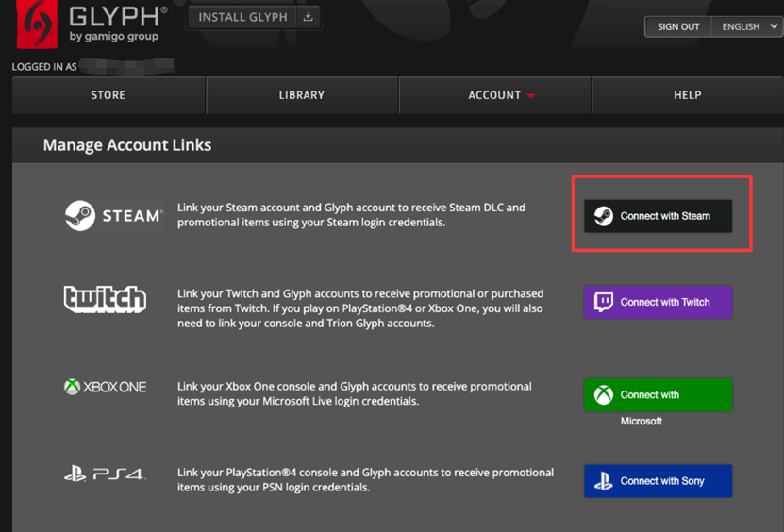The height and width of the screenshot is (532, 784).
Task: Click the Twitch logo in the second row
Action: 105,299
